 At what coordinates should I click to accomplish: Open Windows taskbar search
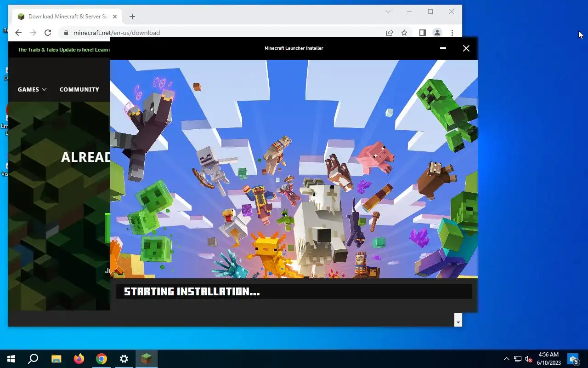[x=33, y=359]
